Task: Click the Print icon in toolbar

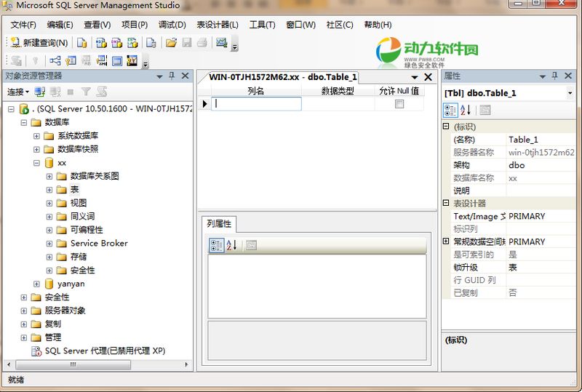Action: point(202,43)
